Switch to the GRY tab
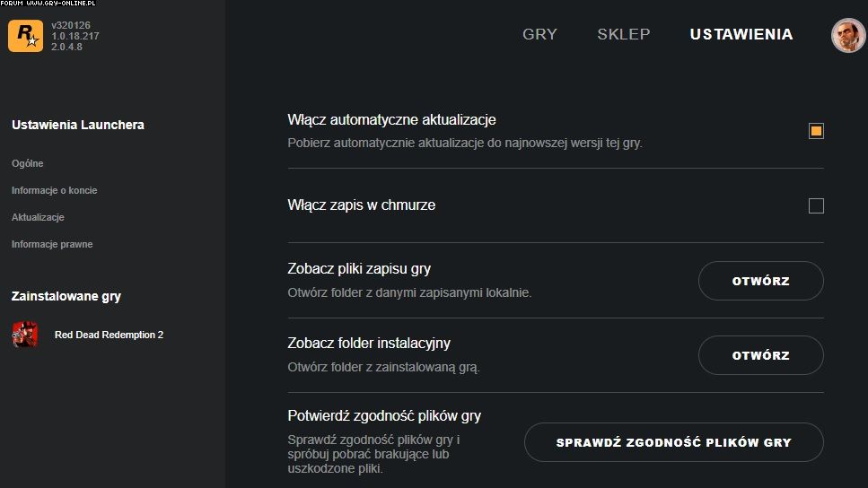The image size is (868, 488). coord(539,34)
